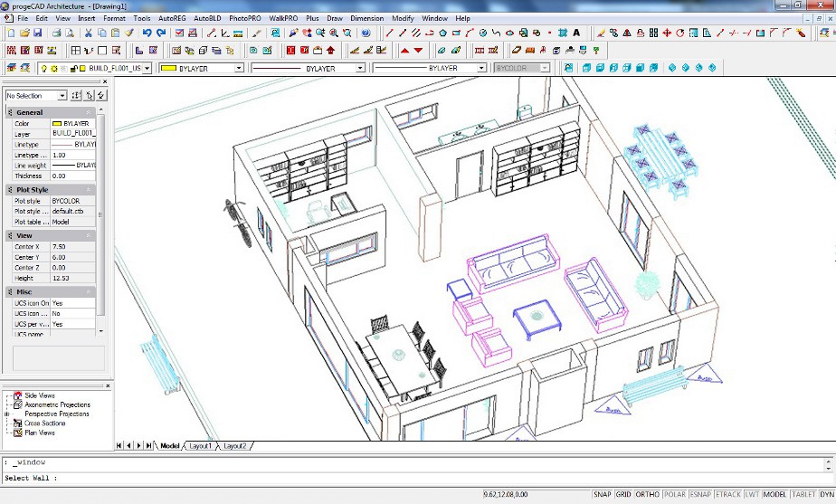Expand the Perspective Projections tree node
The image size is (836, 504).
7,414
